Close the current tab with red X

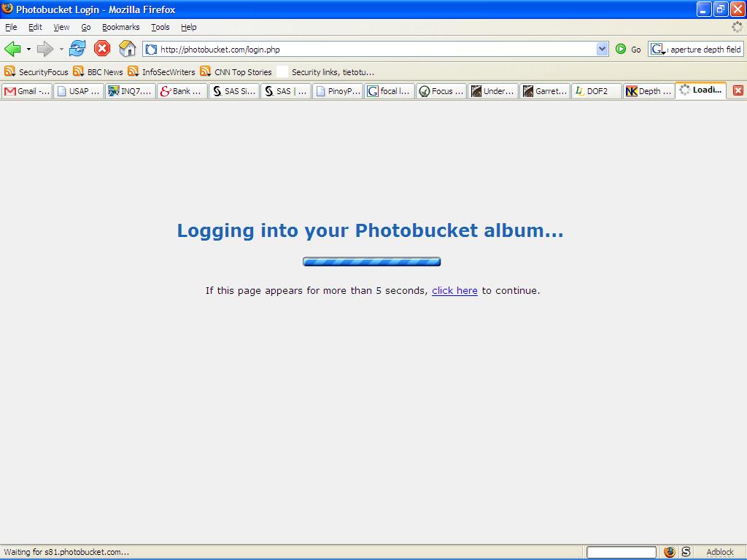738,90
